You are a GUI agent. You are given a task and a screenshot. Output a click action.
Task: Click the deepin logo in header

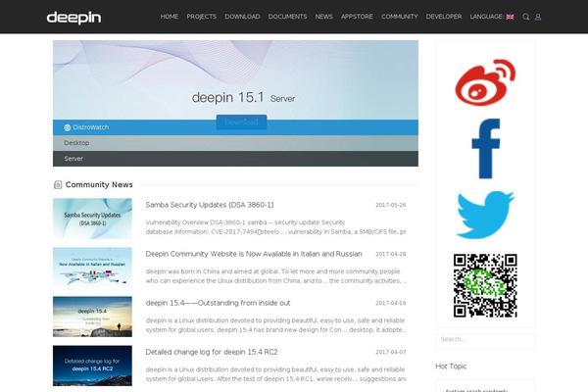(73, 18)
